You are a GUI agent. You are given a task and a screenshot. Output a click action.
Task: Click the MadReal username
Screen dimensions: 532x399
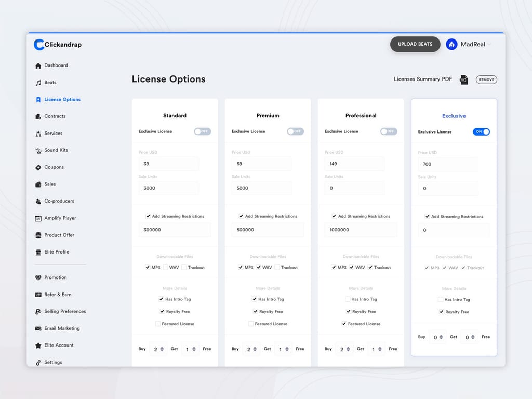pyautogui.click(x=473, y=45)
